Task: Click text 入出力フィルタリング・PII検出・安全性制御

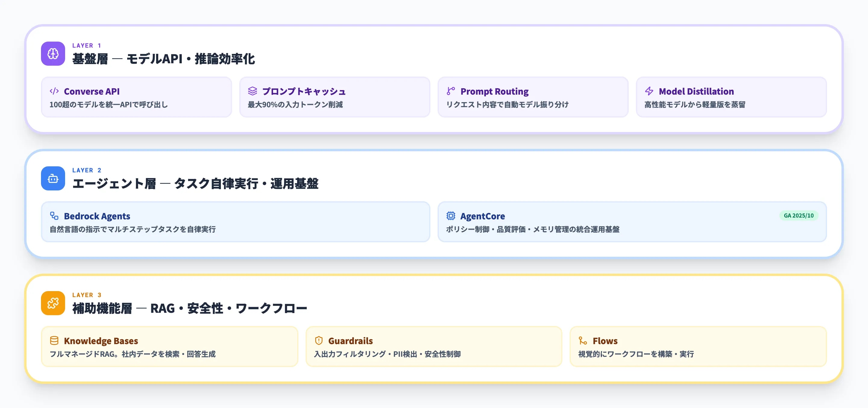Action: pyautogui.click(x=388, y=354)
